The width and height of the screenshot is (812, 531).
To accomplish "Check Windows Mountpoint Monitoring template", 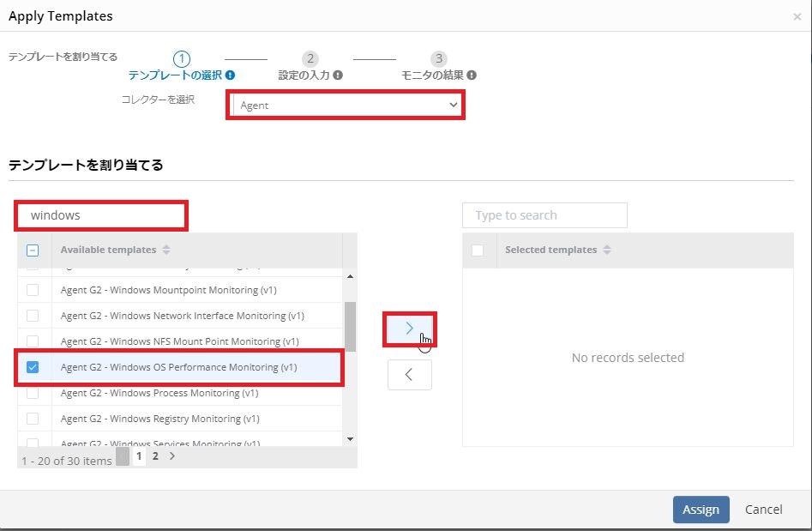I will click(x=32, y=290).
